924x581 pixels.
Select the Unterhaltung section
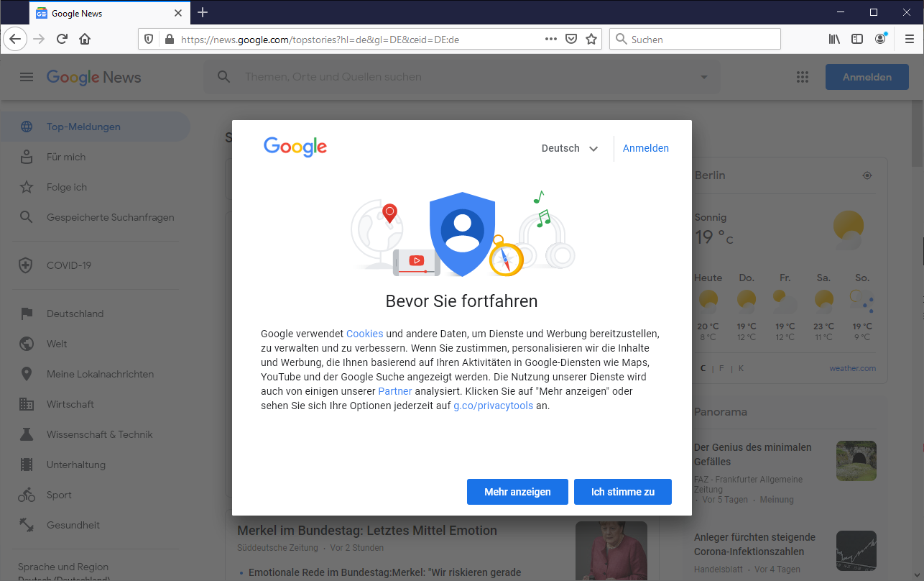coord(95,465)
